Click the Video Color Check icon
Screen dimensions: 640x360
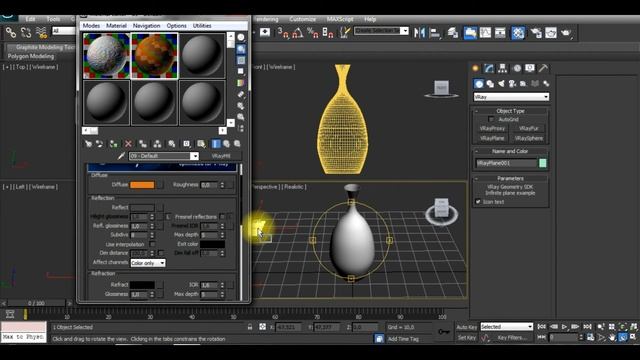coord(241,83)
